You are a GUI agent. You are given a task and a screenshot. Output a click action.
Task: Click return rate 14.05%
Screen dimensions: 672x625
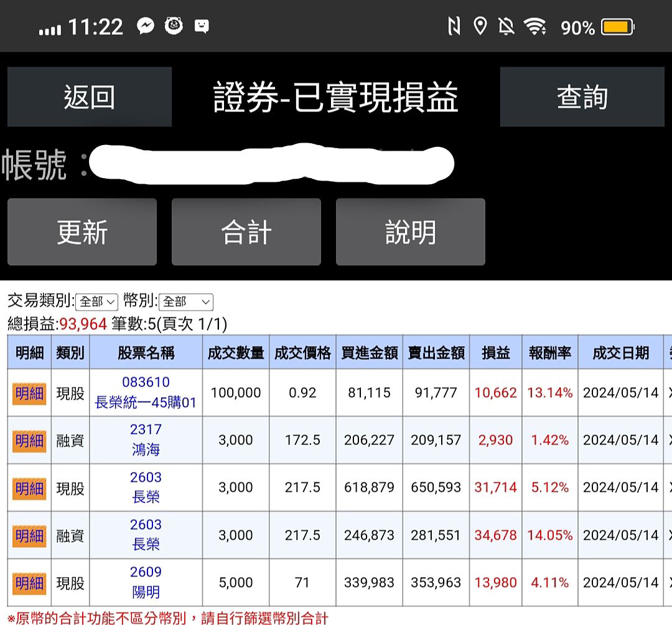pos(550,535)
